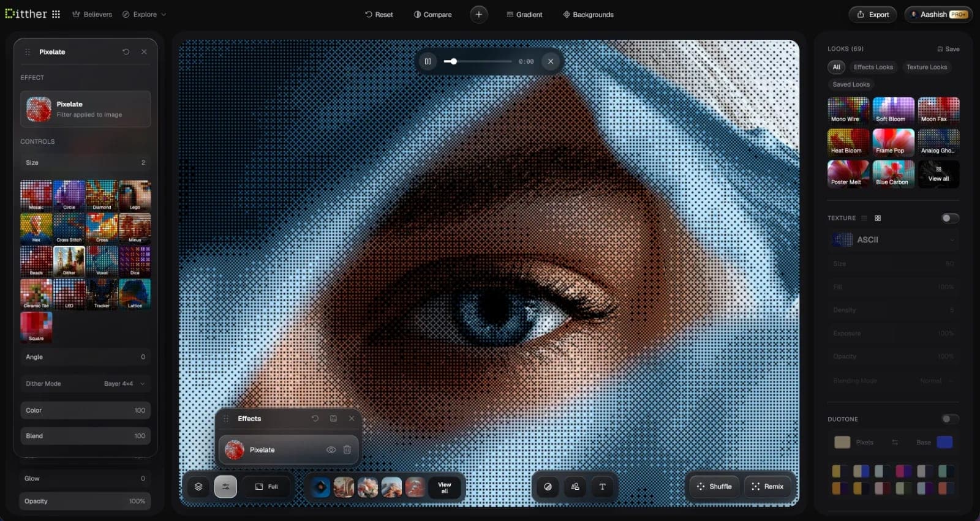Select the Cross Stitch pixelate style
Image resolution: width=980 pixels, height=521 pixels.
[x=69, y=228]
